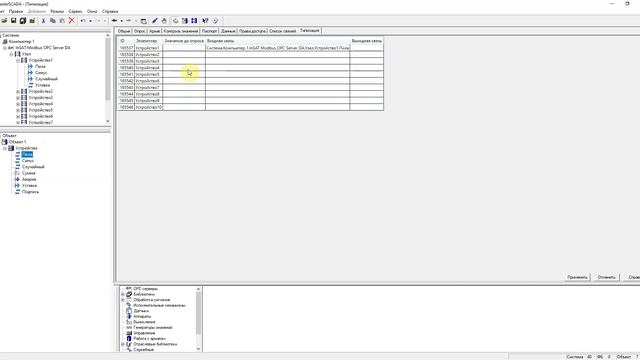Open the back-navigation history dropdown arrow
Viewport: 640px width, 360px height.
click(121, 21)
